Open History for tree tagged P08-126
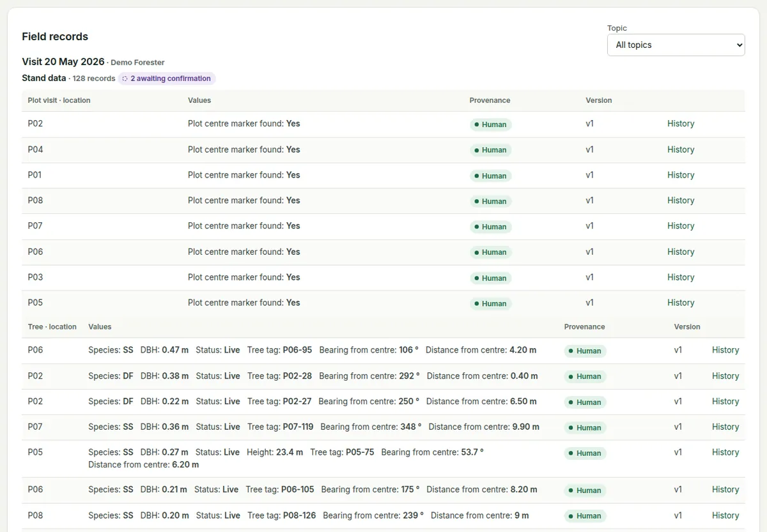 [725, 515]
